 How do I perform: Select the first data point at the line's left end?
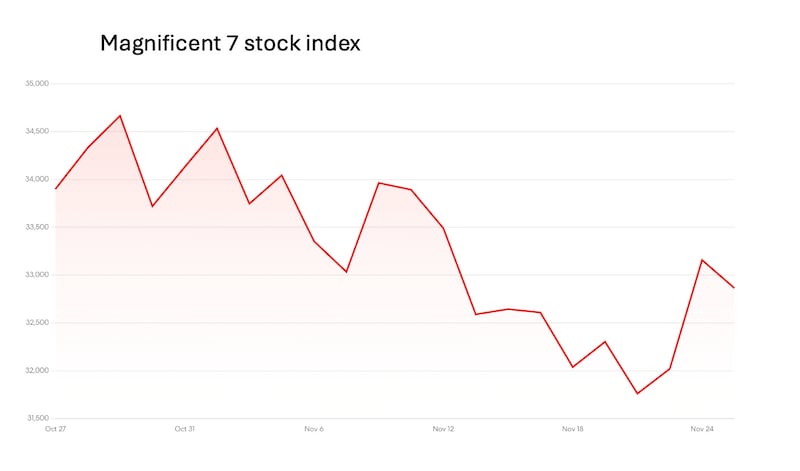click(56, 189)
